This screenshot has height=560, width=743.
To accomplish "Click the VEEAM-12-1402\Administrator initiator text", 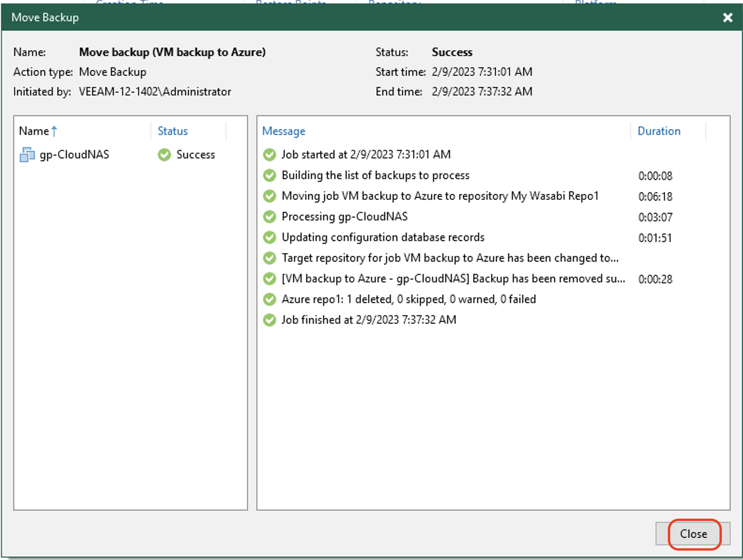I will [x=155, y=92].
